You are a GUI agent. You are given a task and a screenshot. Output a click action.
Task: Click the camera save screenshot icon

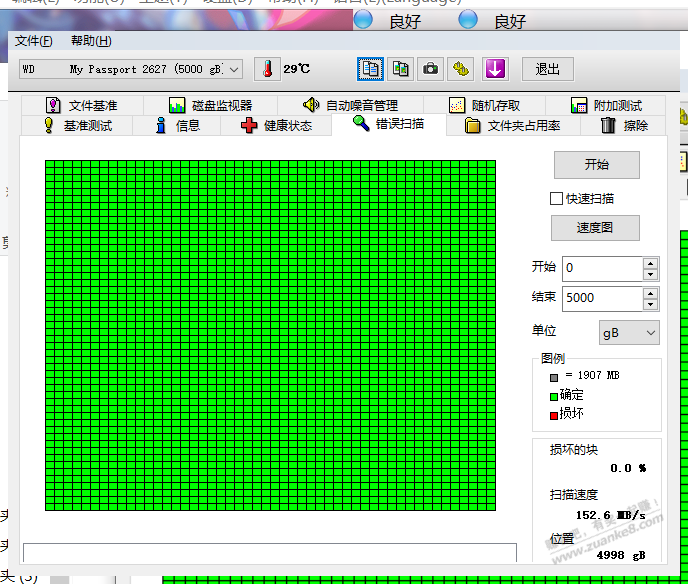coord(430,69)
